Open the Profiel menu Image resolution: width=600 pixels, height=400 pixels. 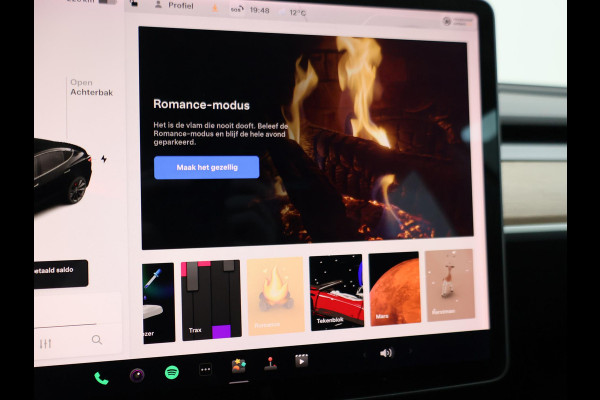[x=174, y=5]
